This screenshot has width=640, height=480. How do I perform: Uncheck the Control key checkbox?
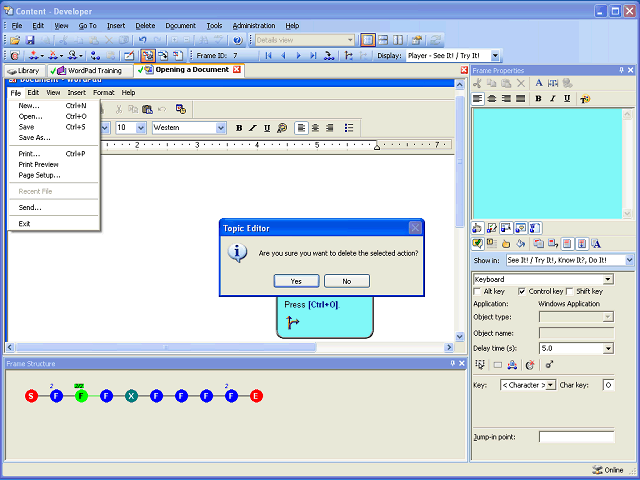[x=522, y=291]
